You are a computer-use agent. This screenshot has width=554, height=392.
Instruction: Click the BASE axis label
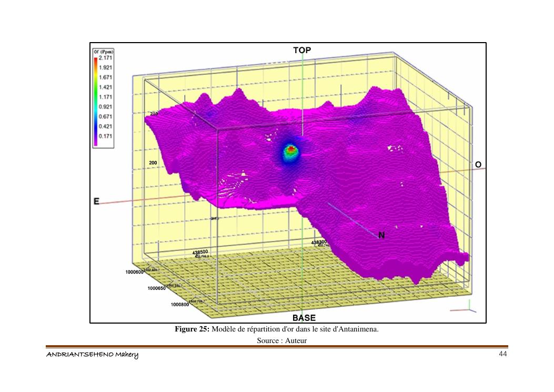coord(304,318)
